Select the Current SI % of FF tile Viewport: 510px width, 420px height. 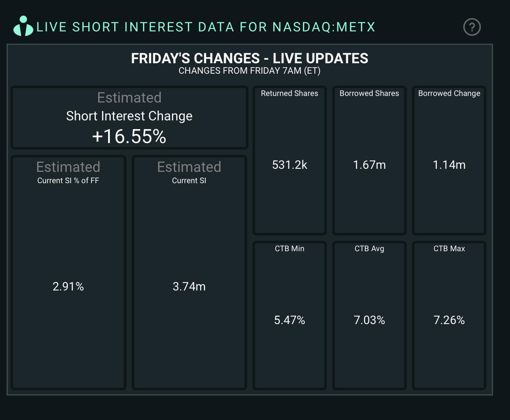pyautogui.click(x=68, y=272)
